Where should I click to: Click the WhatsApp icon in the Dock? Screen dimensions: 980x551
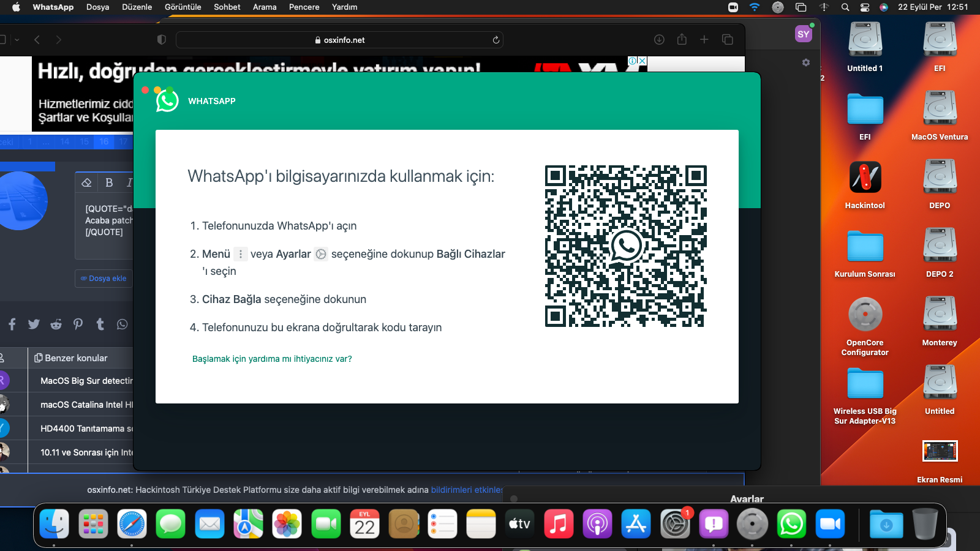tap(791, 524)
